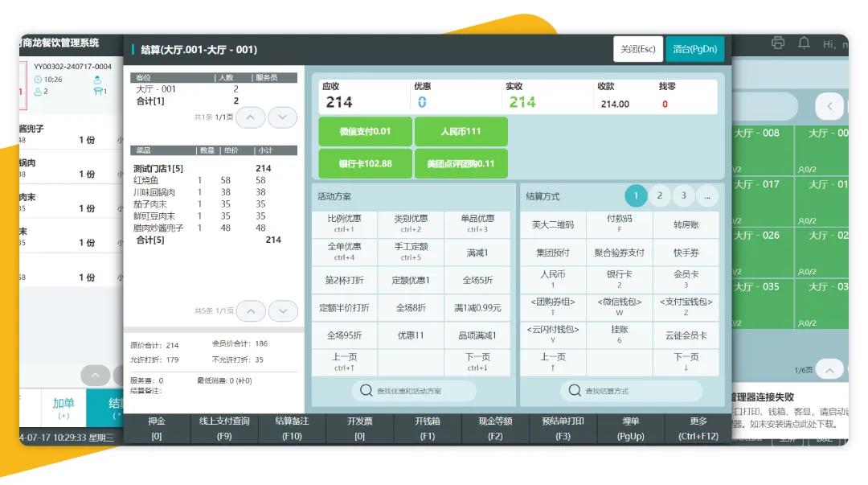This screenshot has height=485, width=868.
Task: Apply the 定额半价打折 promotion
Action: click(344, 307)
